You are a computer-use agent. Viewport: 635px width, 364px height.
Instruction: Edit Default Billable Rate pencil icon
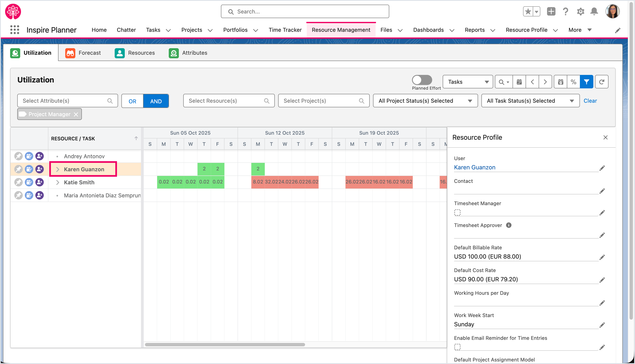coord(602,257)
